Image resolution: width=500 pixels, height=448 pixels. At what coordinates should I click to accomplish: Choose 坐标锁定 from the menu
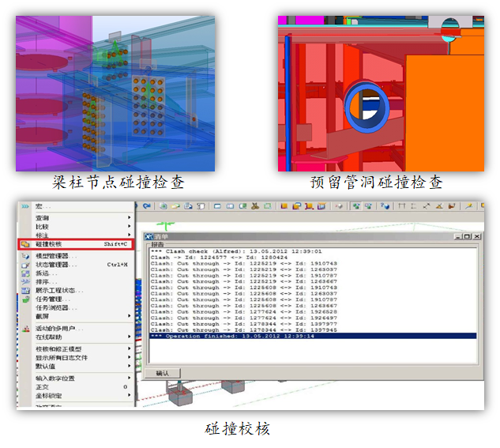pyautogui.click(x=76, y=396)
